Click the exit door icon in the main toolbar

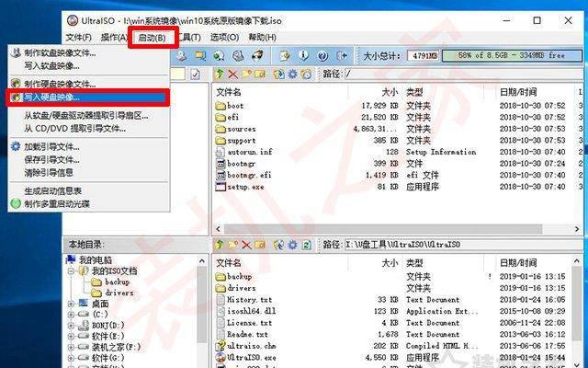click(342, 56)
